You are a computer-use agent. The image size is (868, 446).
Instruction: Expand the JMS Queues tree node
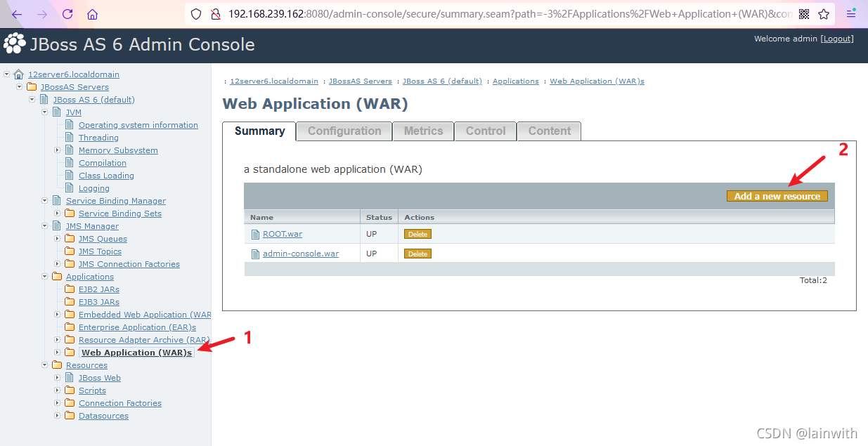(x=58, y=238)
